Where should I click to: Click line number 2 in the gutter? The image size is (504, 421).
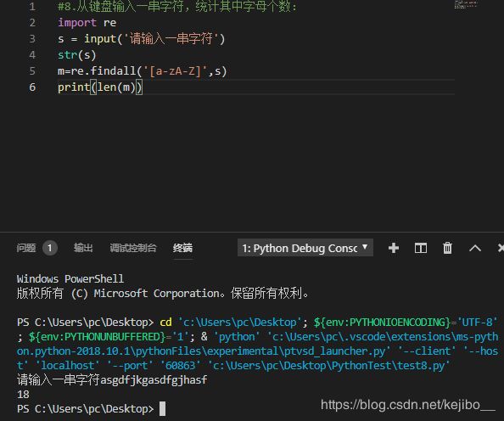click(32, 23)
